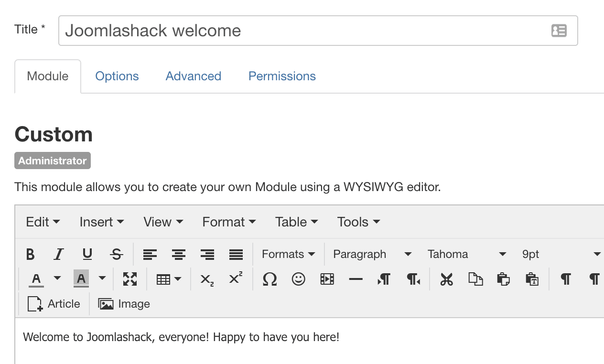Apply subscript formatting
Screen dimensions: 604x364
click(207, 279)
